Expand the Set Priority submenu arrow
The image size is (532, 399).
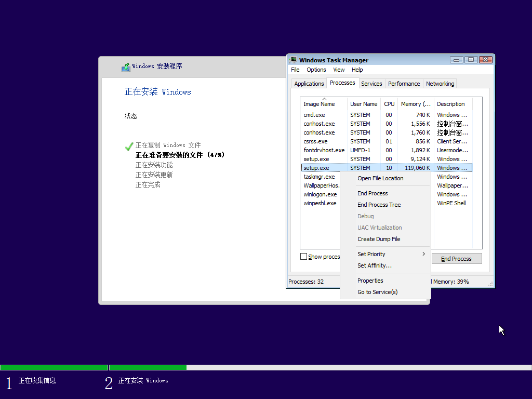point(424,254)
